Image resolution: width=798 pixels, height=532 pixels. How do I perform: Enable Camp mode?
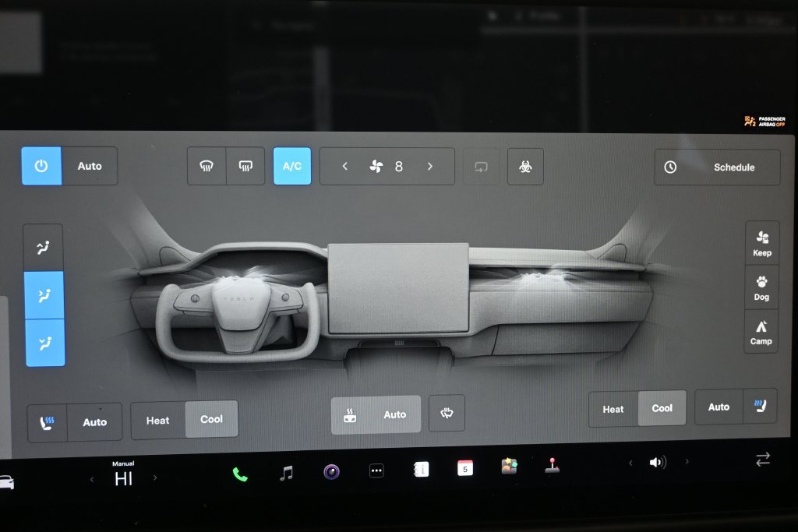(761, 332)
